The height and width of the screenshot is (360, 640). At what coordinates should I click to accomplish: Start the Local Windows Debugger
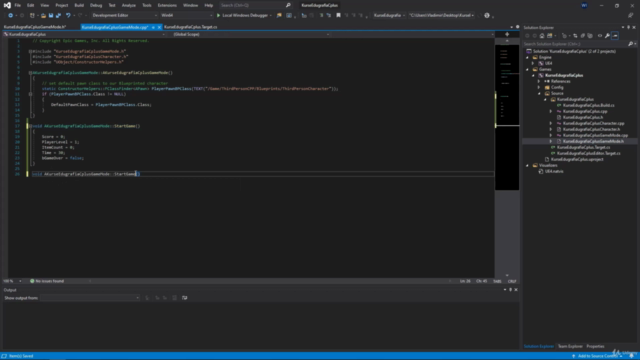pos(243,16)
